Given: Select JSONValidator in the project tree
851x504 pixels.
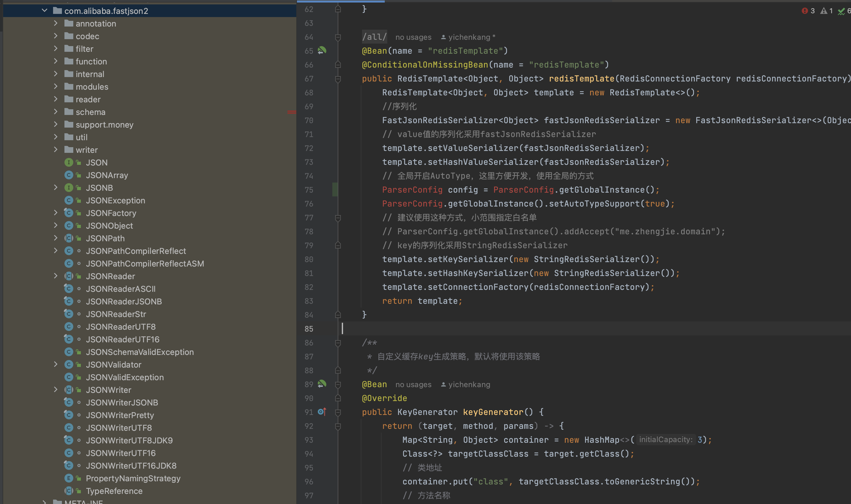Looking at the screenshot, I should tap(113, 364).
